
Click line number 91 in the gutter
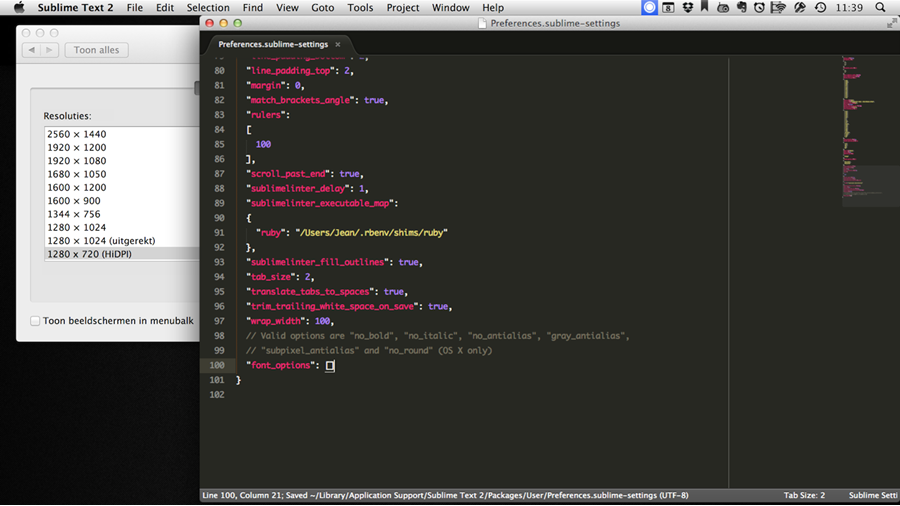pyautogui.click(x=219, y=232)
